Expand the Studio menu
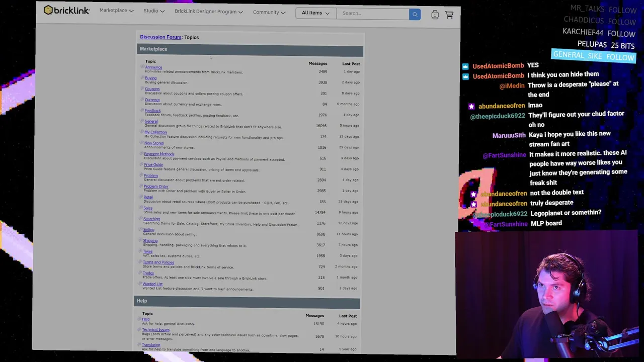The width and height of the screenshot is (644, 362). [x=154, y=11]
